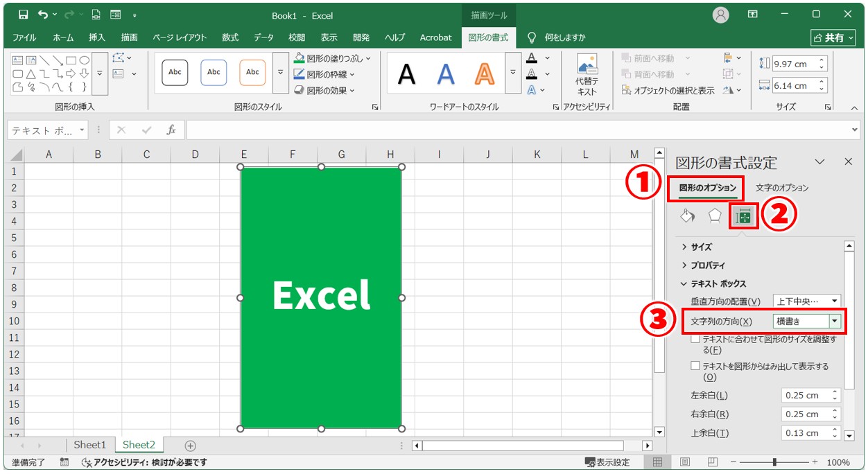The image size is (868, 474).
Task: Apply the orange outline Abc style
Action: pos(252,72)
